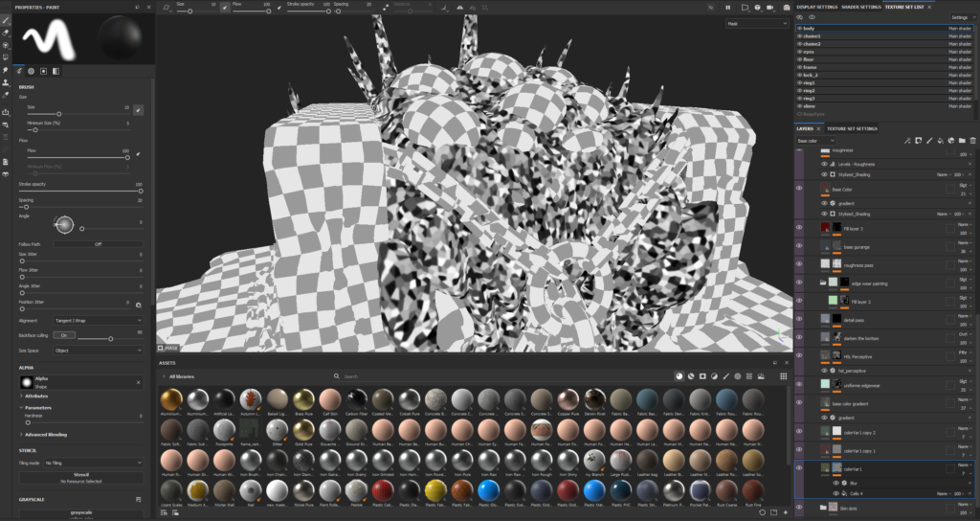980x521 pixels.
Task: Select the Eraser tool in left toolbar
Action: [7, 33]
